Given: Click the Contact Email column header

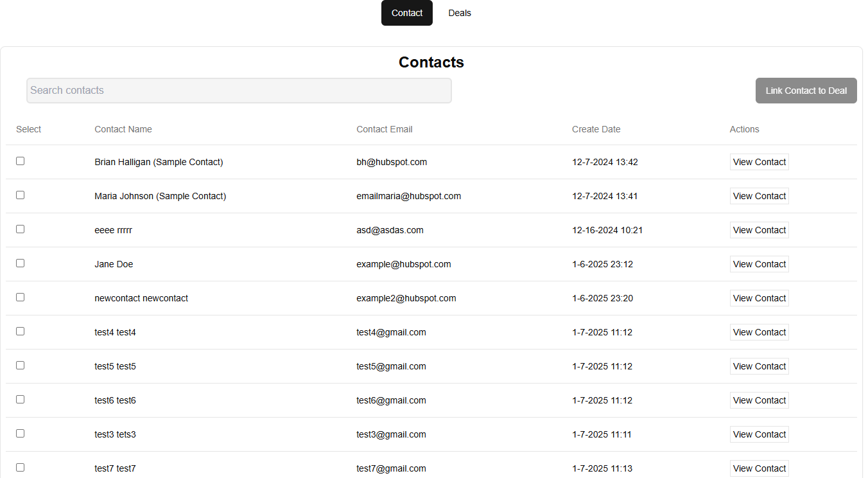Looking at the screenshot, I should 384,129.
